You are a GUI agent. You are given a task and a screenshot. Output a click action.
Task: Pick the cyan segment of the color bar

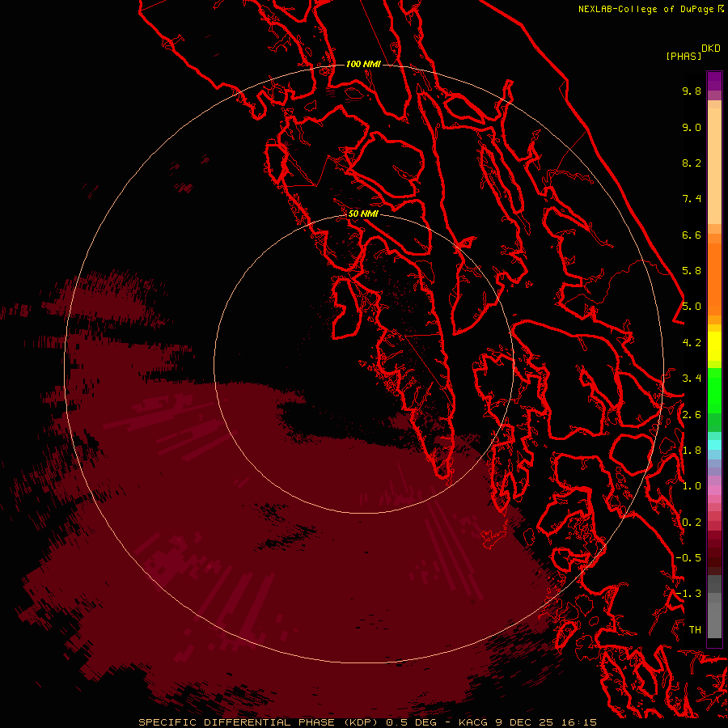(714, 444)
